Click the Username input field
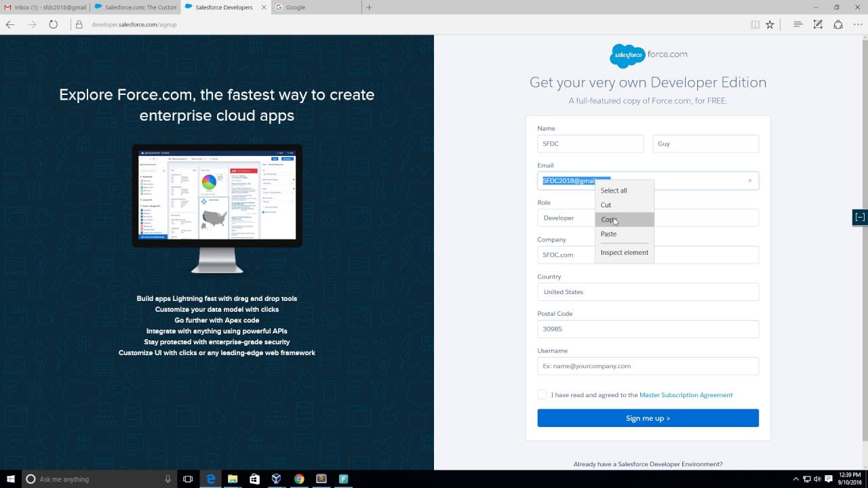Image resolution: width=868 pixels, height=488 pixels. pos(648,366)
